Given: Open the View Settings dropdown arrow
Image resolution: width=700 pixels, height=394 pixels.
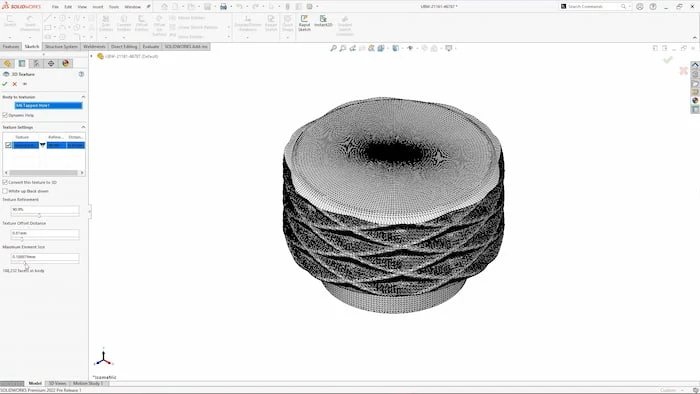Looking at the screenshot, I should (454, 48).
